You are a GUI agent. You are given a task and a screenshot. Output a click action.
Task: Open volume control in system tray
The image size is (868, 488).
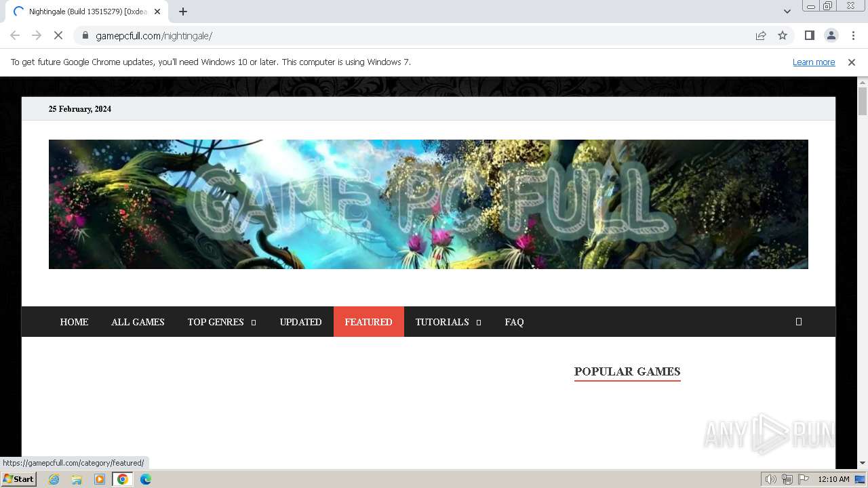[771, 479]
